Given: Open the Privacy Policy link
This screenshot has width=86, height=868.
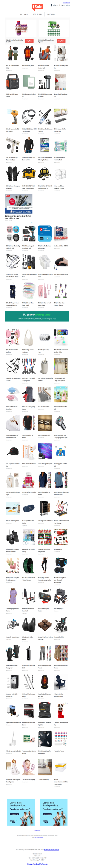Looking at the screenshot, I should coord(37,831).
